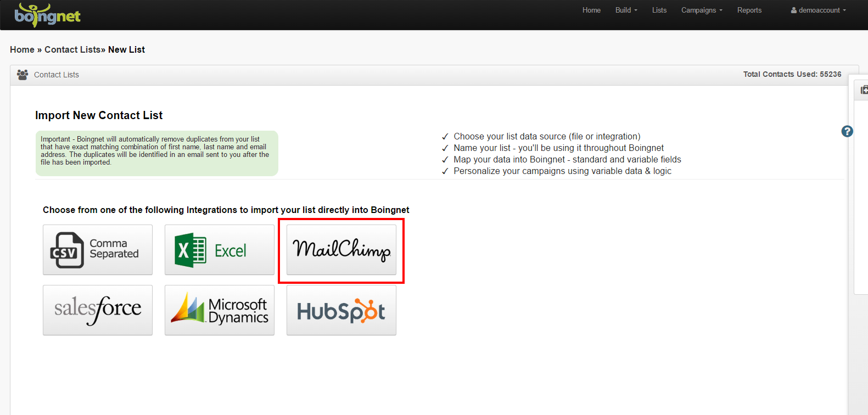868x415 pixels.
Task: Click the Contact Lists people icon
Action: 23,75
